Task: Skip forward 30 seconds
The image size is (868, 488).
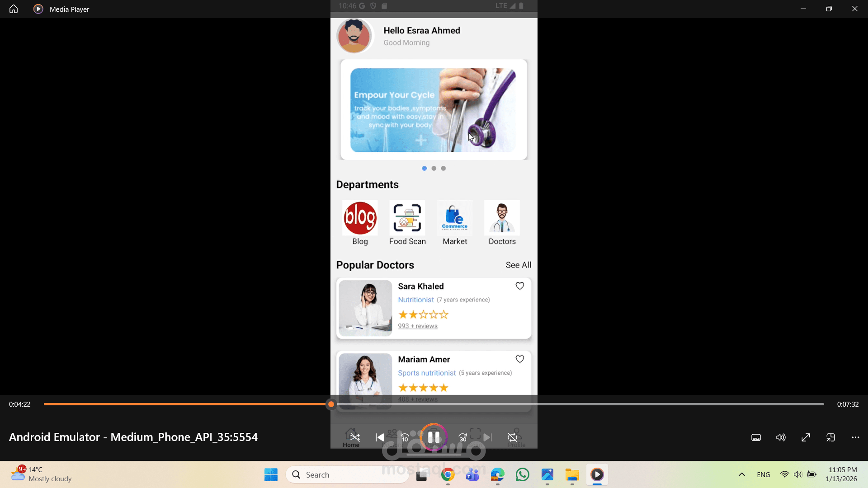Action: click(x=462, y=437)
